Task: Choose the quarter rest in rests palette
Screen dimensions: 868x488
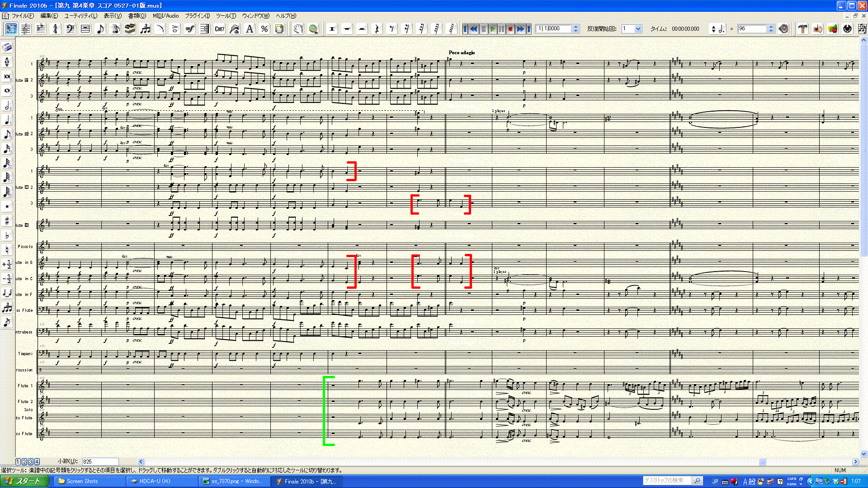Action: tap(377, 29)
